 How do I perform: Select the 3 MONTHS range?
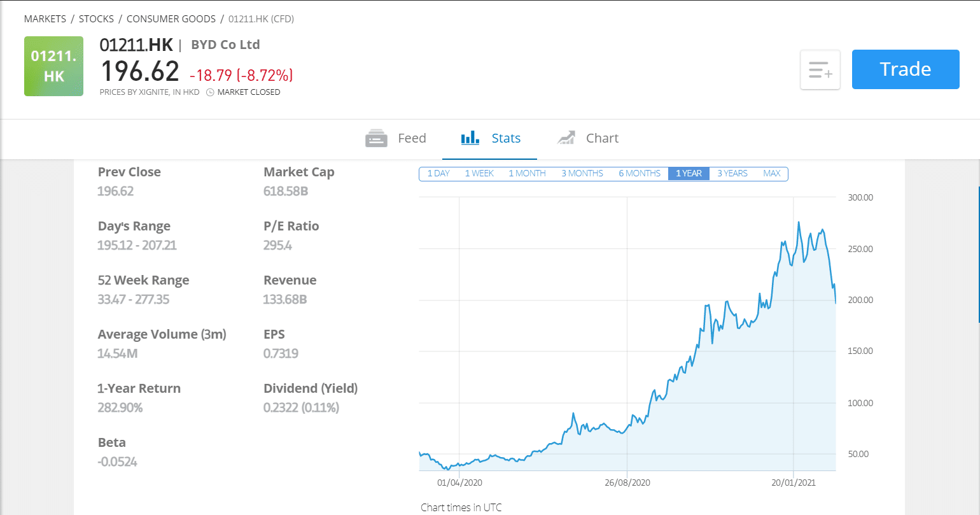(x=581, y=173)
